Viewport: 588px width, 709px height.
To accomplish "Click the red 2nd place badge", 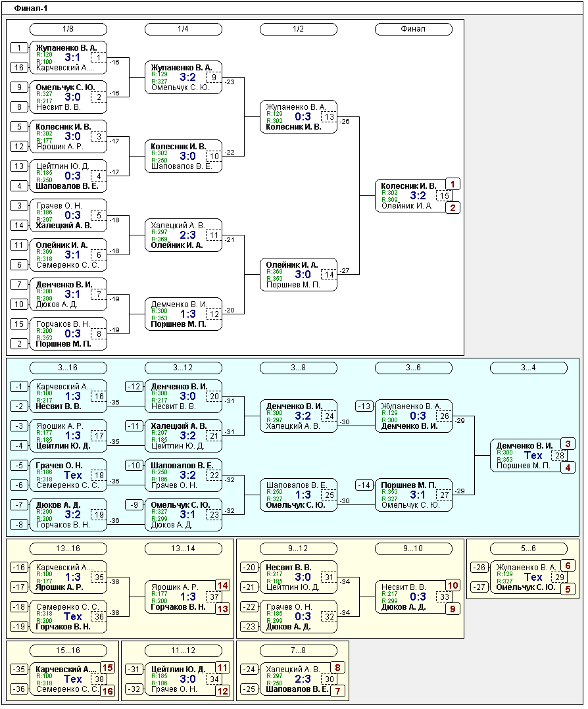I will (x=453, y=208).
